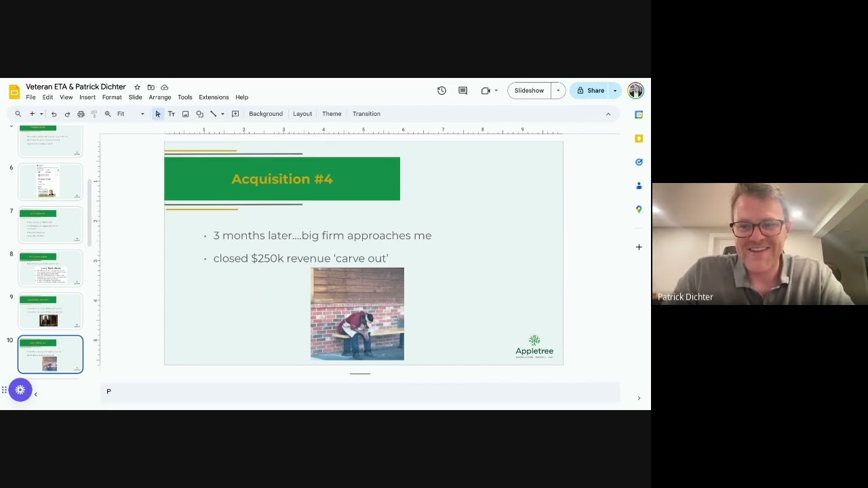Screen dimensions: 868x488
Task: Open the Transition panel button
Action: [366, 114]
